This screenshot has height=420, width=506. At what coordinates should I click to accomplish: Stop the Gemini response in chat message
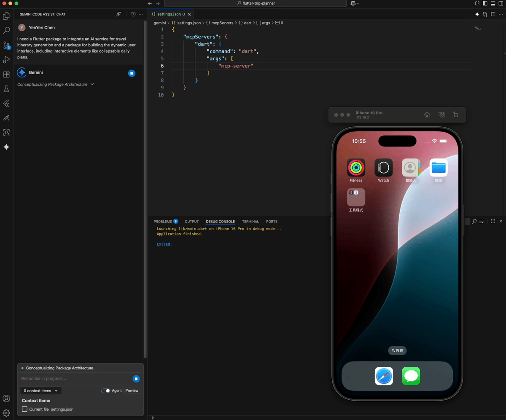[x=132, y=73]
